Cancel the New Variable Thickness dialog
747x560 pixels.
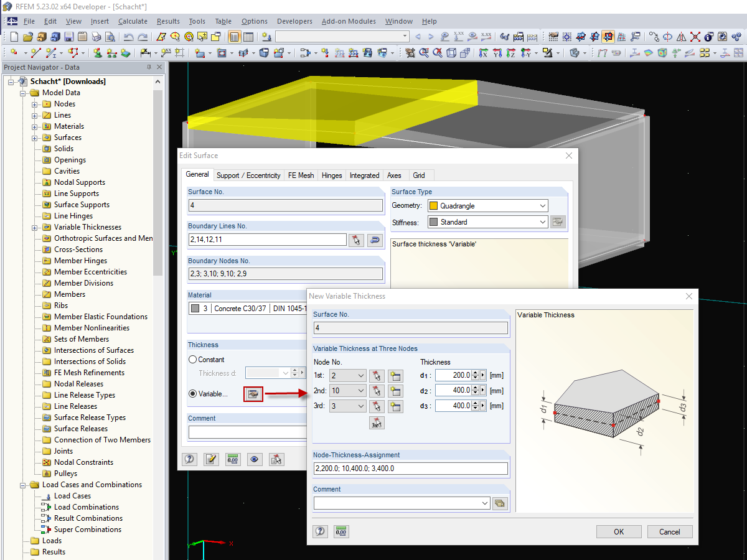[x=670, y=531]
